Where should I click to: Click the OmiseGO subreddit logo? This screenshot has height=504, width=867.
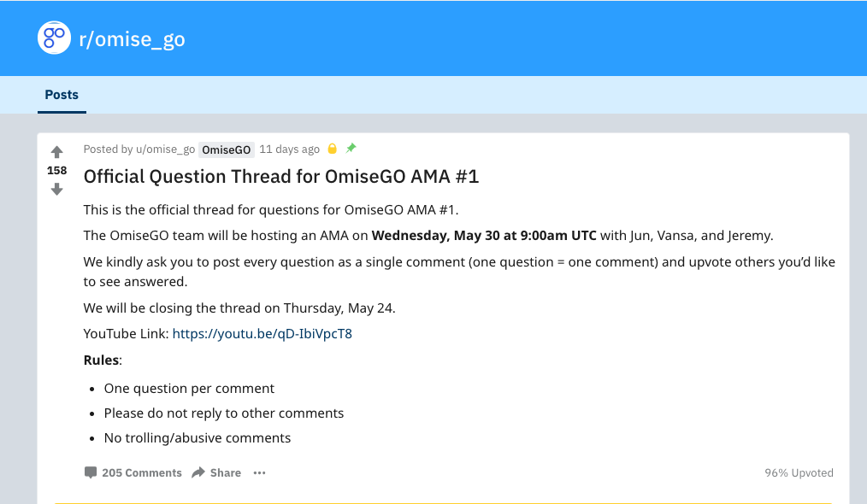click(x=54, y=38)
